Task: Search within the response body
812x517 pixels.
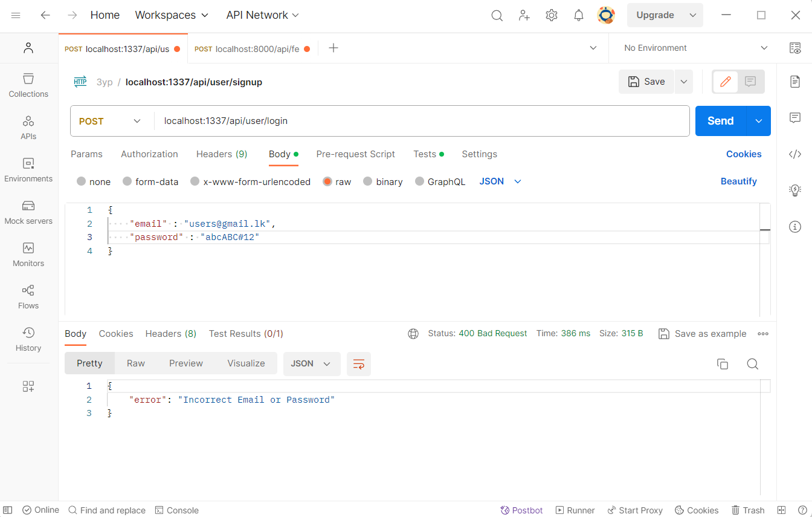Action: tap(752, 363)
